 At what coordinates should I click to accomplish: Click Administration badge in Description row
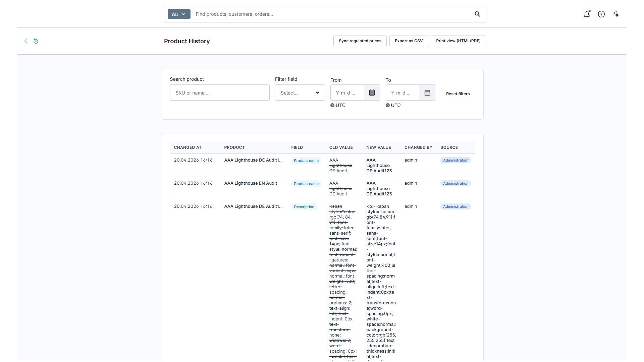tap(455, 206)
